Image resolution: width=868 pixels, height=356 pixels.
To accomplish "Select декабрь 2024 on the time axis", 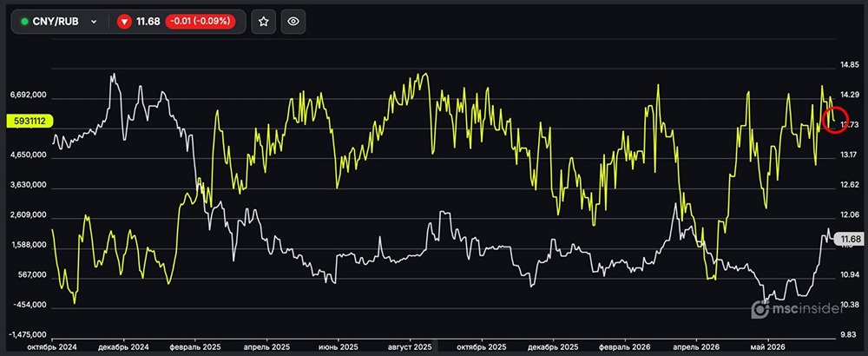I will click(x=124, y=346).
